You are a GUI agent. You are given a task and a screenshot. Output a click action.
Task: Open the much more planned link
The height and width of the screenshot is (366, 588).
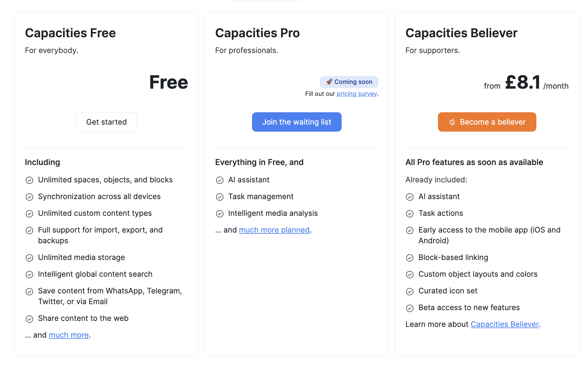pos(274,230)
